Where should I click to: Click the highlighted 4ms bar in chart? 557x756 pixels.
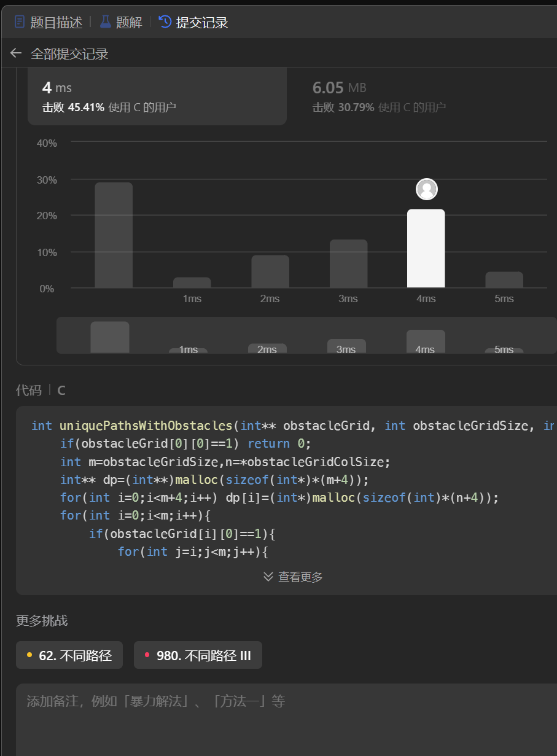click(426, 249)
